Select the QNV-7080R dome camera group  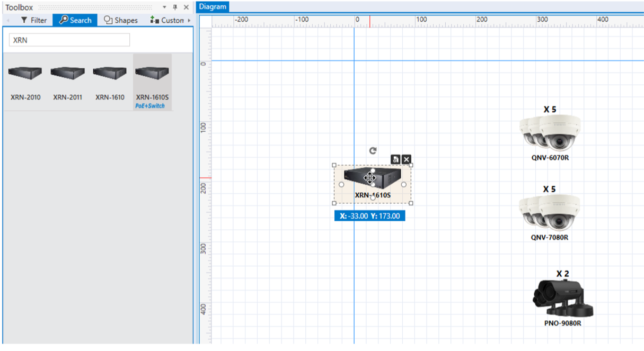point(550,213)
